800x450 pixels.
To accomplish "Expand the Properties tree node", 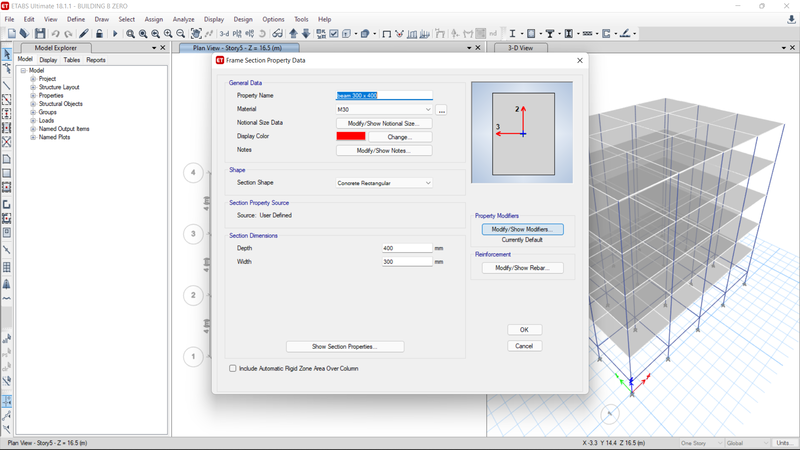I will tap(33, 95).
